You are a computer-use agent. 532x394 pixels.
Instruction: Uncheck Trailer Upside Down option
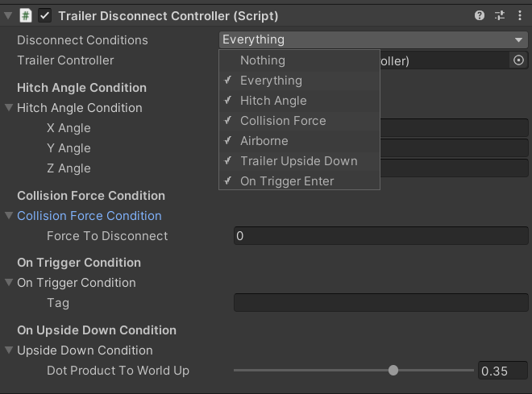tap(298, 161)
